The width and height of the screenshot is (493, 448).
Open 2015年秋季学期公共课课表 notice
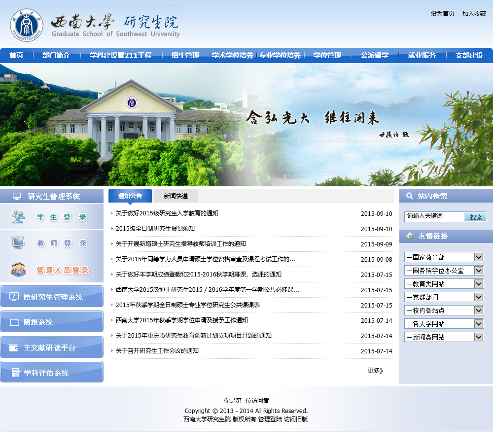(x=188, y=305)
